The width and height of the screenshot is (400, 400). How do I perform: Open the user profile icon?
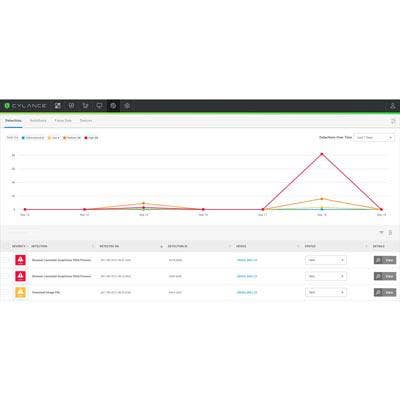pos(393,106)
